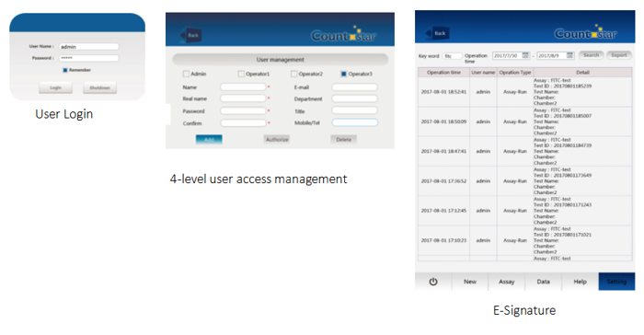This screenshot has height=335, width=644.
Task: Select the row 2017-08-01 18:50:09
Action: [525, 121]
